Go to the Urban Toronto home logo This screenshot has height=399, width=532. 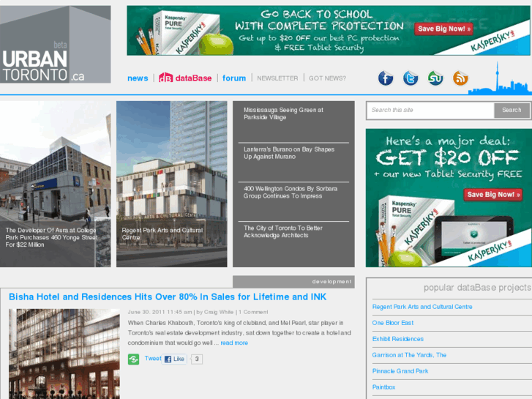56,45
